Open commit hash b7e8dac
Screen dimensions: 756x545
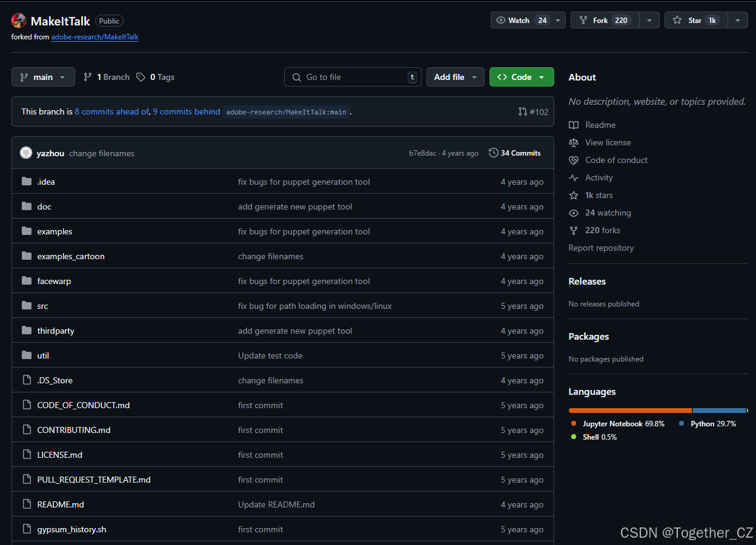(x=422, y=153)
